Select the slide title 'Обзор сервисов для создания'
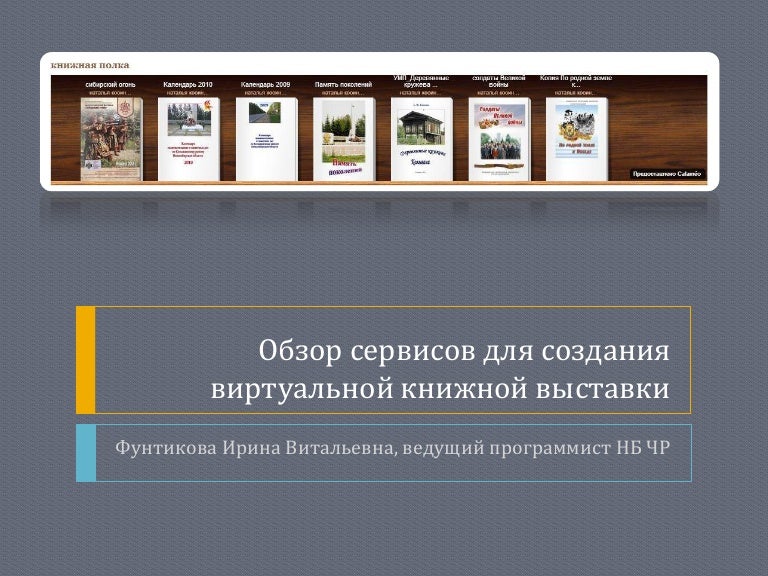This screenshot has height=576, width=768. tap(463, 351)
